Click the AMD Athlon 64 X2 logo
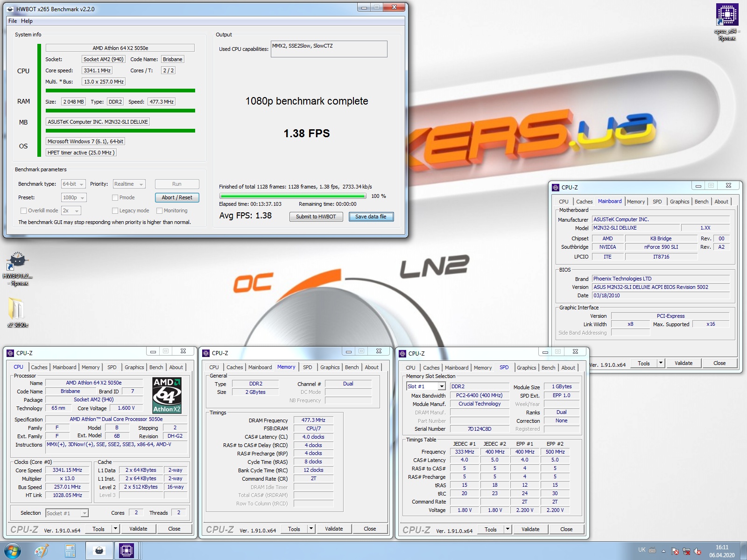The width and height of the screenshot is (747, 560). click(167, 395)
